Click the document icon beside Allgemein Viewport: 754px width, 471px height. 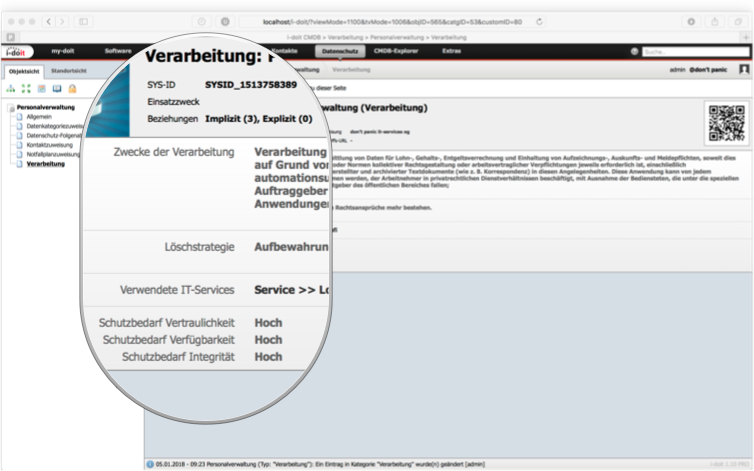(20, 117)
